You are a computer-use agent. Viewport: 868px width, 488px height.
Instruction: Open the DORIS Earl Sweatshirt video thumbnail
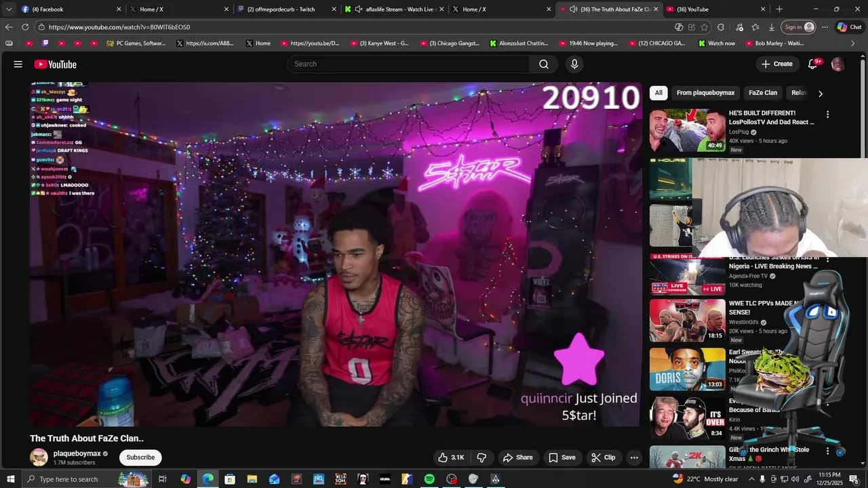[x=687, y=369]
